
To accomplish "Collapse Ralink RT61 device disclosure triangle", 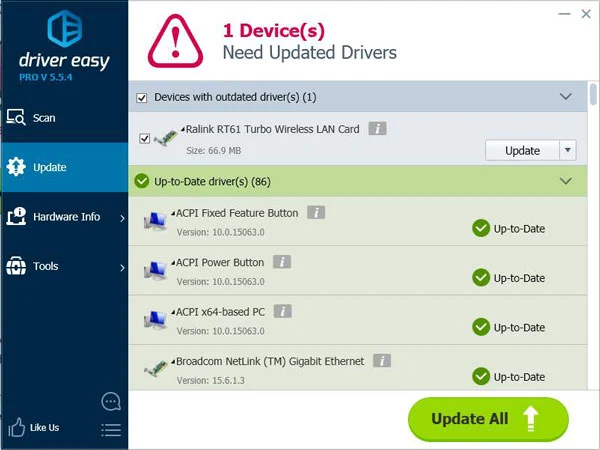I will [x=183, y=129].
